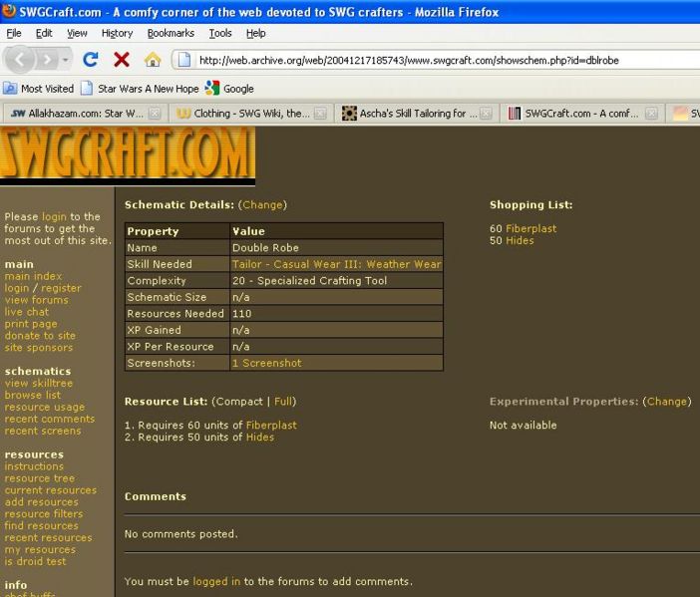This screenshot has height=597, width=700.
Task: Close the Clothing - SWG Wiki tab
Action: [x=320, y=114]
